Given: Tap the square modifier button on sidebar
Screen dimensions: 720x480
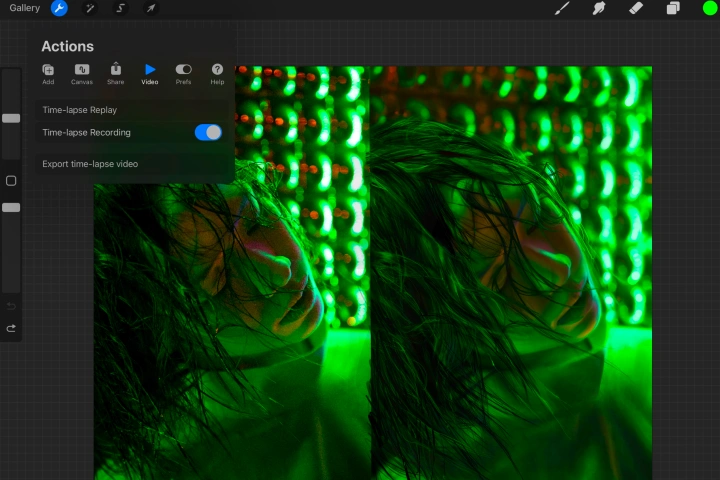Looking at the screenshot, I should [11, 181].
